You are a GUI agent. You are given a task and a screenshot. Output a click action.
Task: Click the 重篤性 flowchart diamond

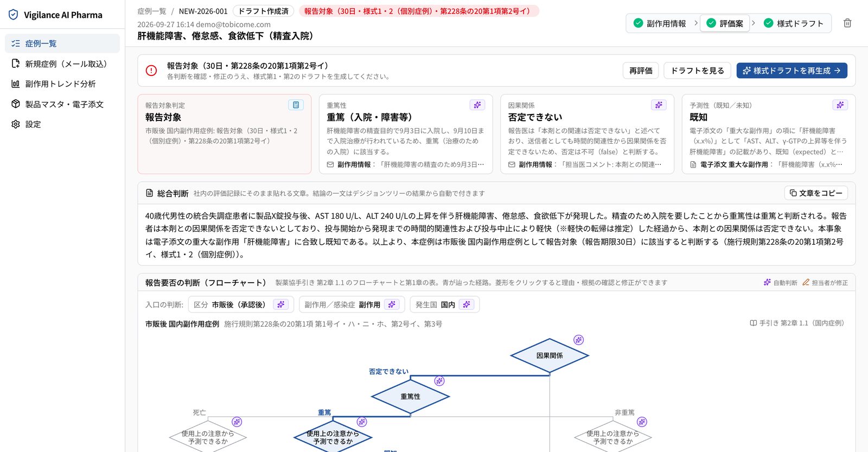pos(410,397)
